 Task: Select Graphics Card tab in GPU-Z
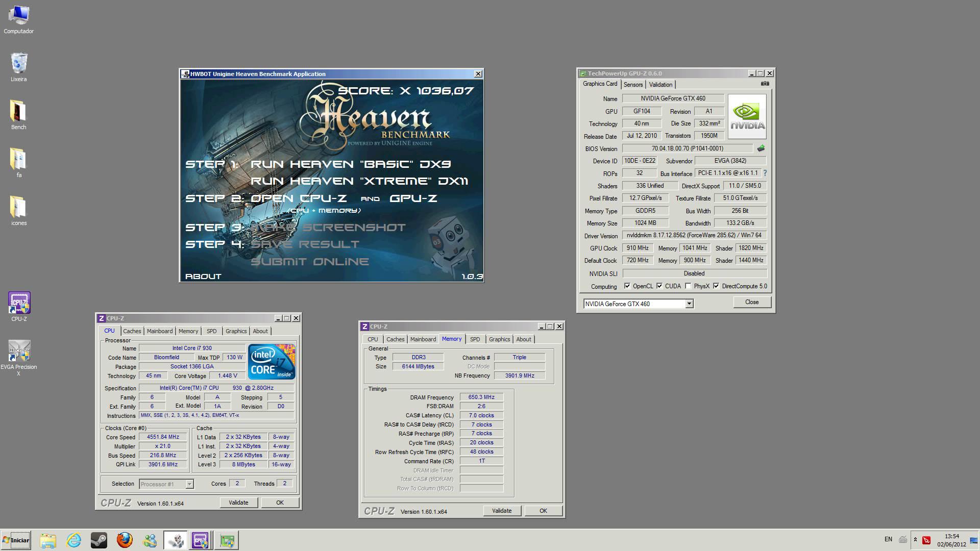tap(600, 84)
